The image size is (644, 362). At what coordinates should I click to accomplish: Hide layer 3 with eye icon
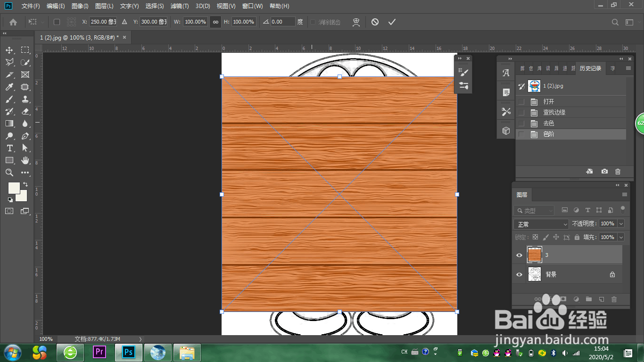coord(519,255)
